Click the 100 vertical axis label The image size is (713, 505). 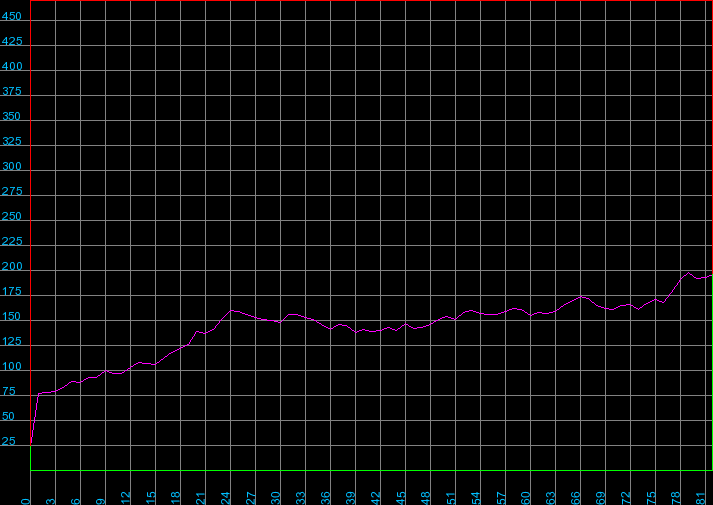[x=12, y=366]
